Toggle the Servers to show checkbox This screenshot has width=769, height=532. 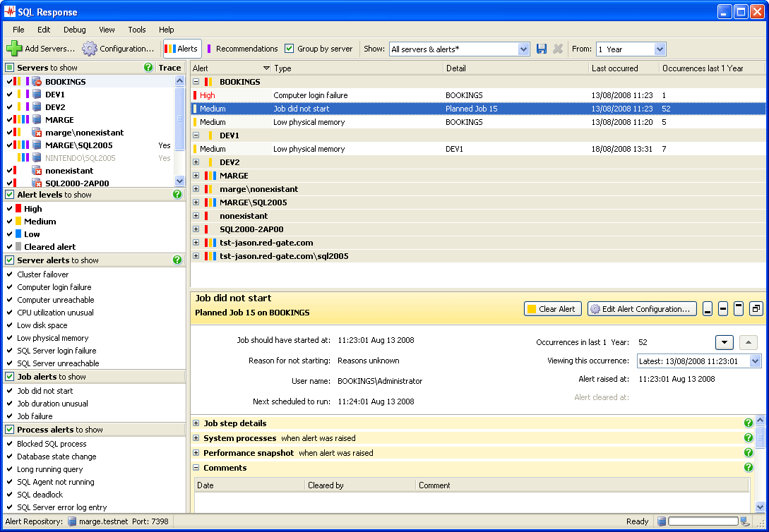tap(9, 68)
